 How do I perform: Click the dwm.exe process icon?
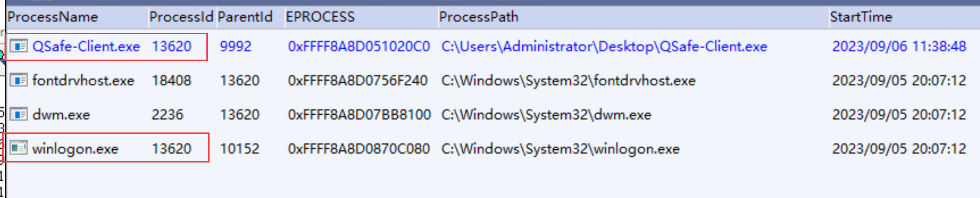tap(18, 114)
